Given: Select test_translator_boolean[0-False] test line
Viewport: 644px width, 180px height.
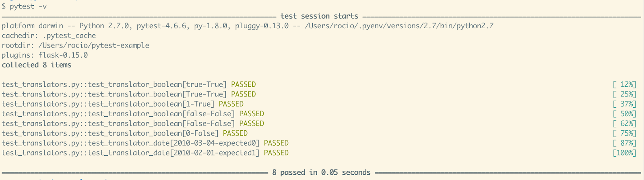Looking at the screenshot, I should pyautogui.click(x=125, y=133).
